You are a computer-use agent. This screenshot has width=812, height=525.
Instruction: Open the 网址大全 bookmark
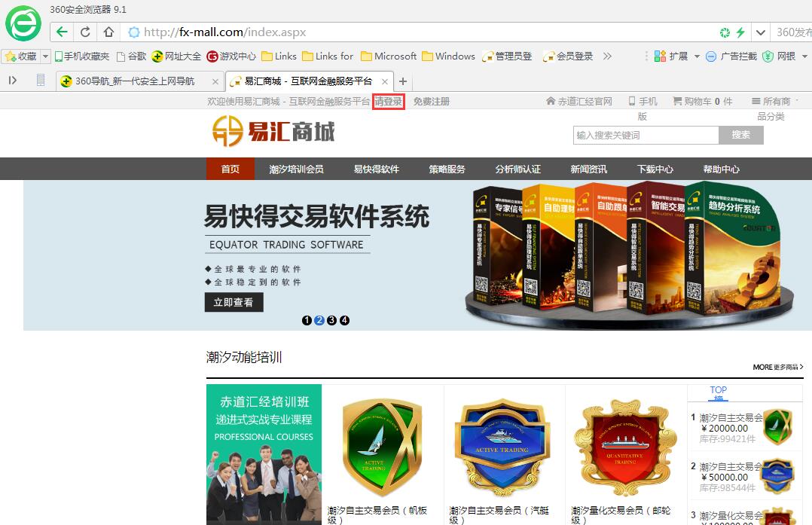tap(176, 56)
